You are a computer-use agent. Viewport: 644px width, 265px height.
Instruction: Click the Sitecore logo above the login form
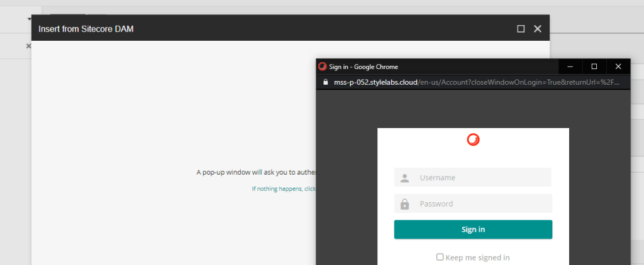click(473, 140)
